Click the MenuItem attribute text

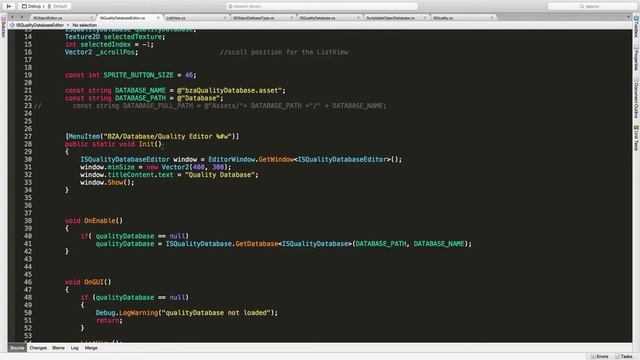tap(152, 136)
